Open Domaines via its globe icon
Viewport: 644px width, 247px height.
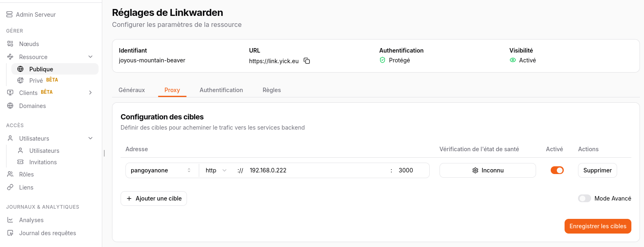tap(10, 106)
